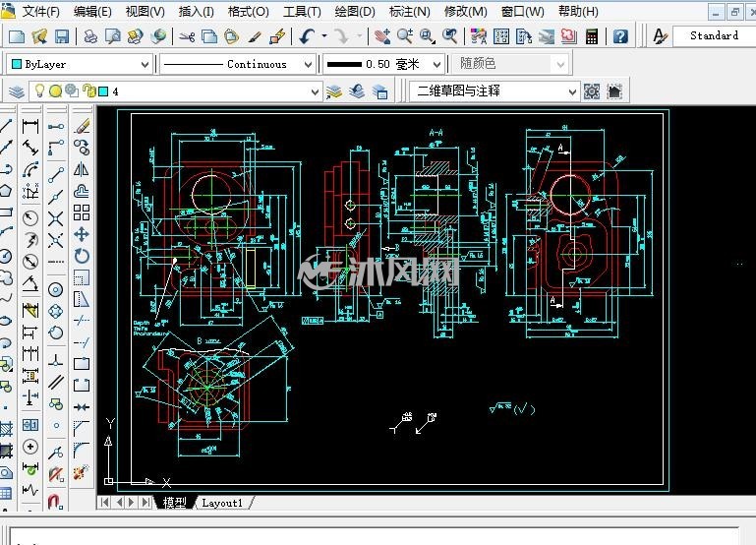Viewport: 756px width, 545px height.
Task: Click the cyan layer color swatch
Action: (103, 91)
